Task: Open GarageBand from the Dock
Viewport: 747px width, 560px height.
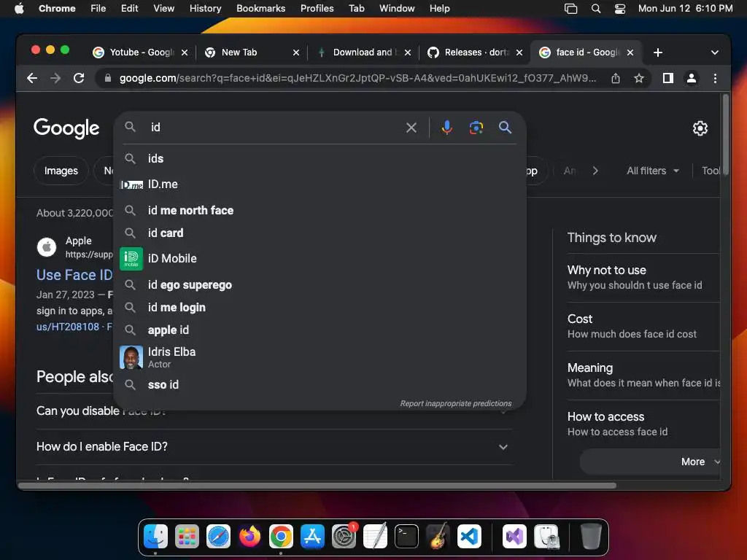Action: click(438, 537)
